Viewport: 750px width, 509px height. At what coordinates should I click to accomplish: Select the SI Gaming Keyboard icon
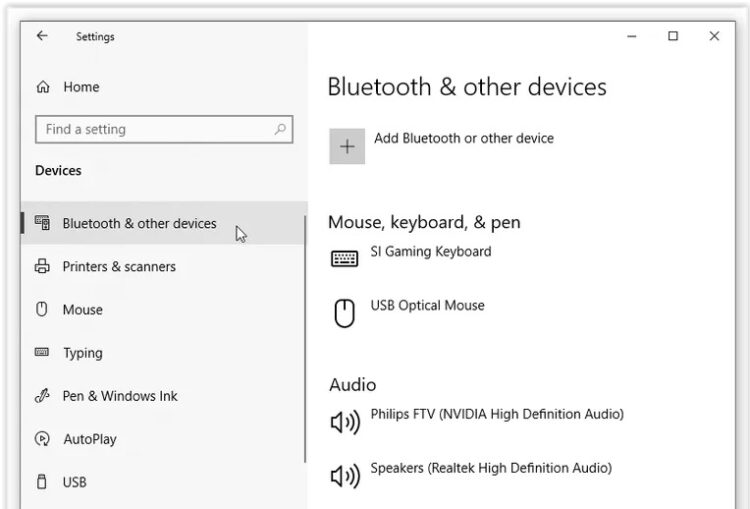click(x=344, y=259)
